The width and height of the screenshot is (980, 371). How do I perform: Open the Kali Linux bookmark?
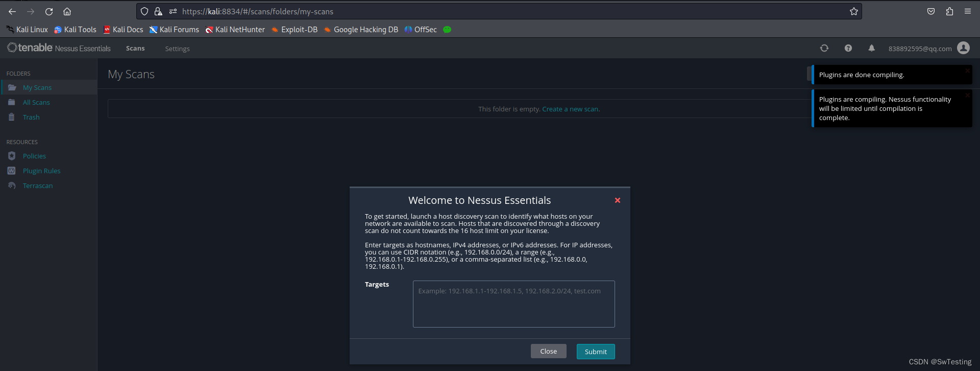click(27, 30)
